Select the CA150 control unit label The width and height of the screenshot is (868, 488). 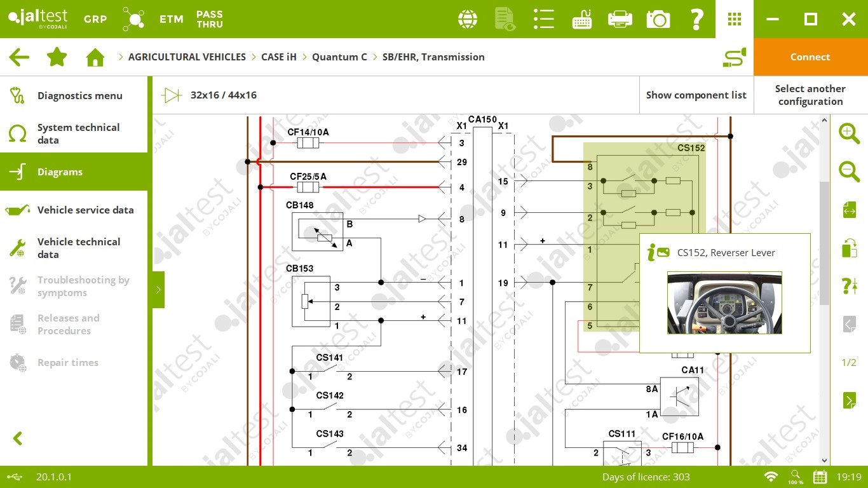(482, 119)
